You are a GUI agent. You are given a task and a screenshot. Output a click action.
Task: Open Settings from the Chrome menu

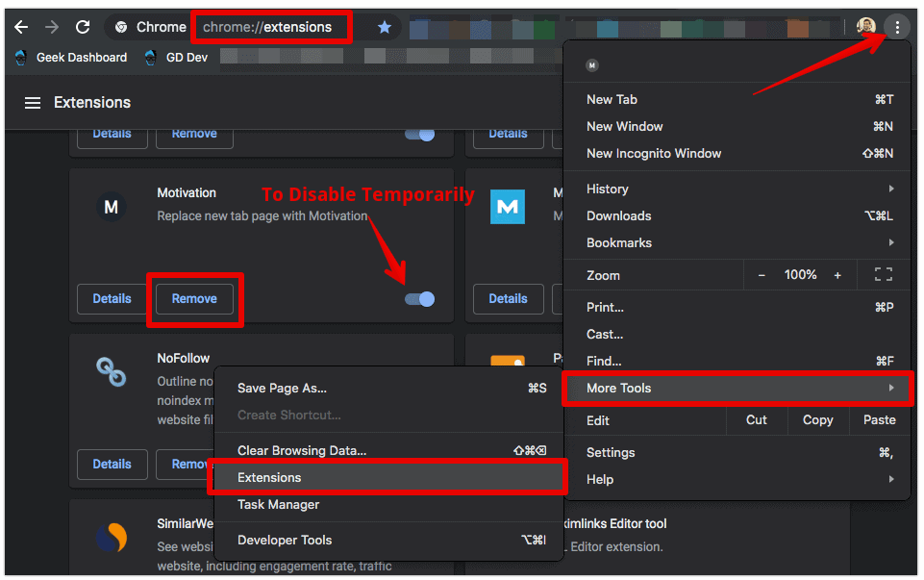tap(736, 453)
